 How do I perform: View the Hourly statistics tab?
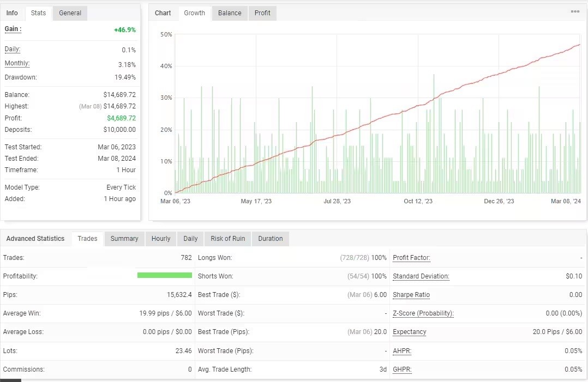pos(161,239)
